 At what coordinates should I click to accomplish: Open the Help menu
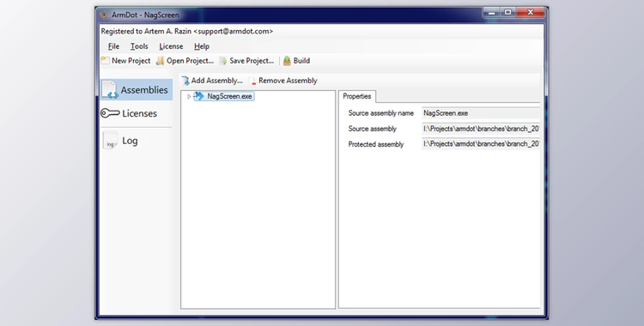coord(202,46)
